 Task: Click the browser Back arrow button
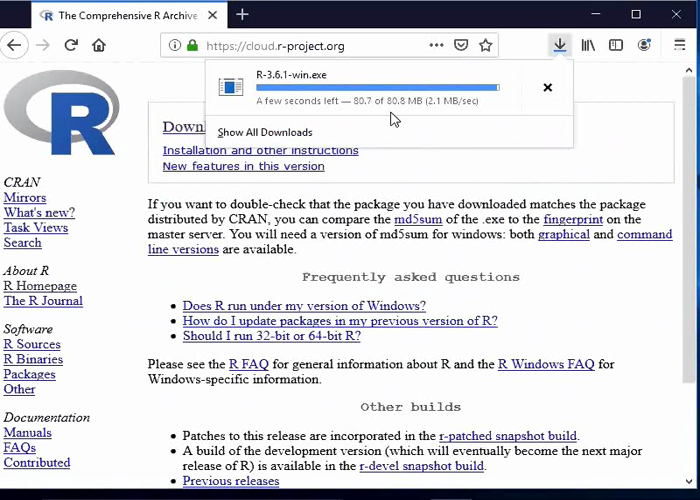coord(14,45)
